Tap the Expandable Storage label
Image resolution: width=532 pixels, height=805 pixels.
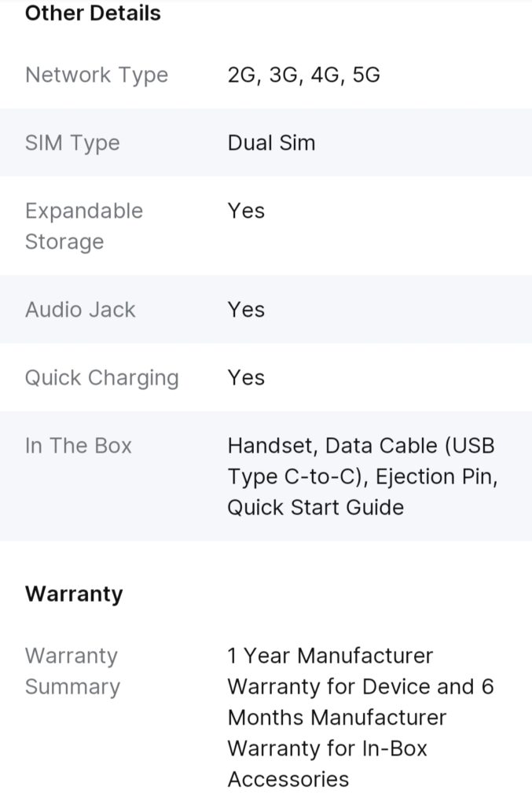coord(83,226)
